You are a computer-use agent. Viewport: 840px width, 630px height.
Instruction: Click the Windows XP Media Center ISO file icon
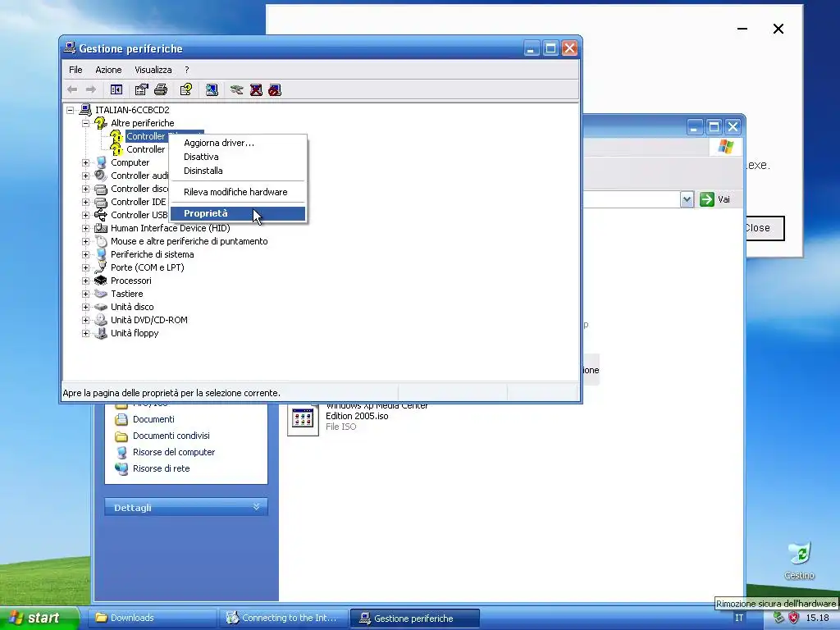304,419
